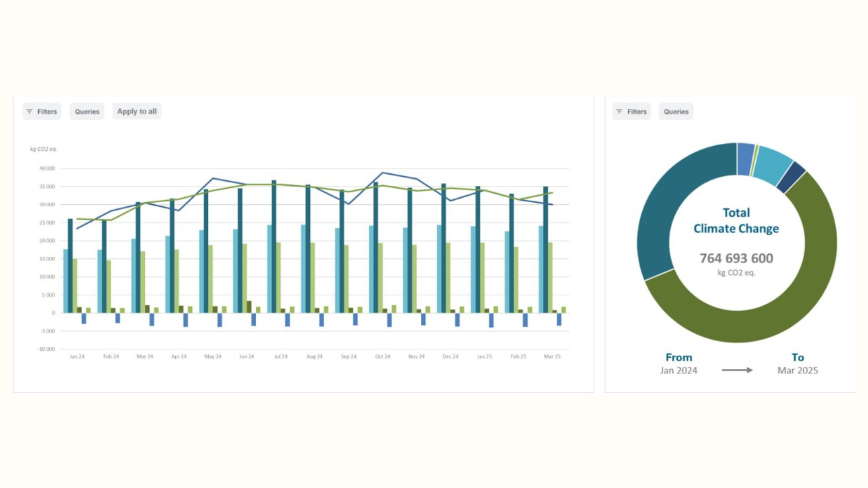
Task: Click the arrow icon between From and To
Action: click(737, 370)
